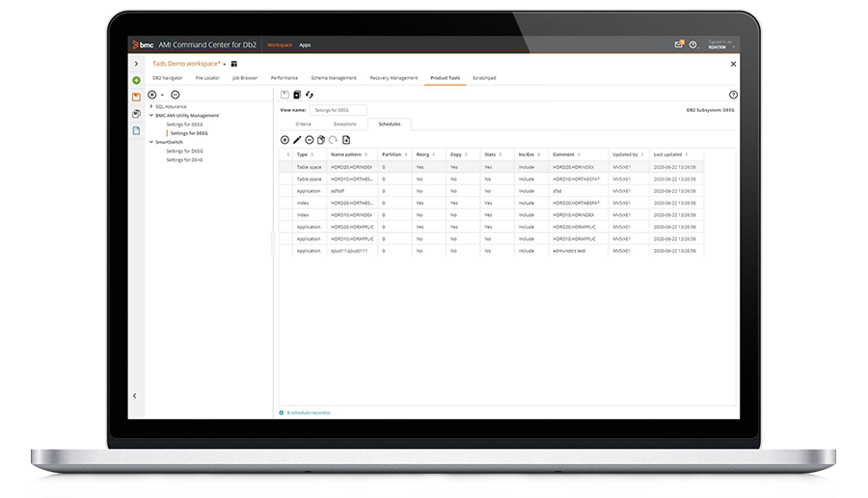Screen dimensions: 868x498
Task: Open the Schema Management tab
Action: tap(333, 78)
